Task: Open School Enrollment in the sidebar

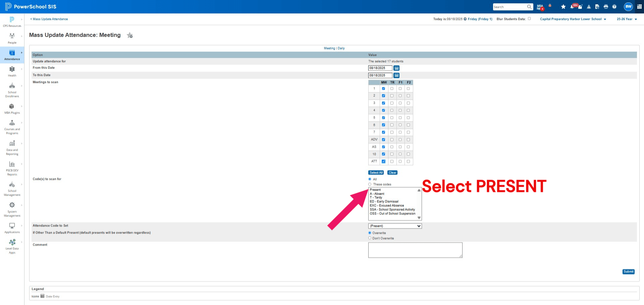Action: (12, 90)
